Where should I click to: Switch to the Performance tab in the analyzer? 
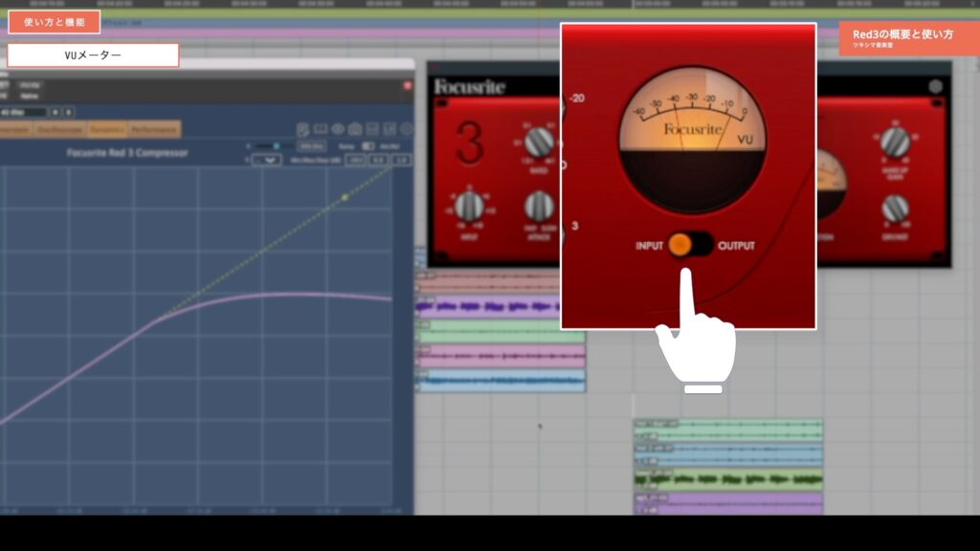[x=154, y=129]
